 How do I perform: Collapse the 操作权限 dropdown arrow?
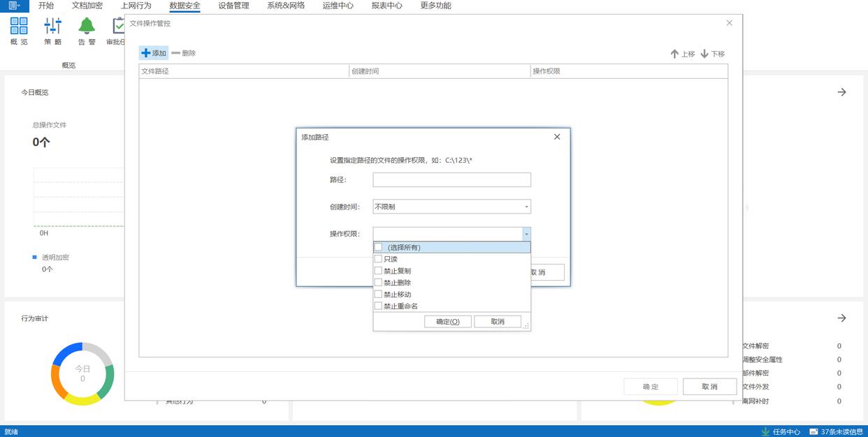pyautogui.click(x=526, y=235)
